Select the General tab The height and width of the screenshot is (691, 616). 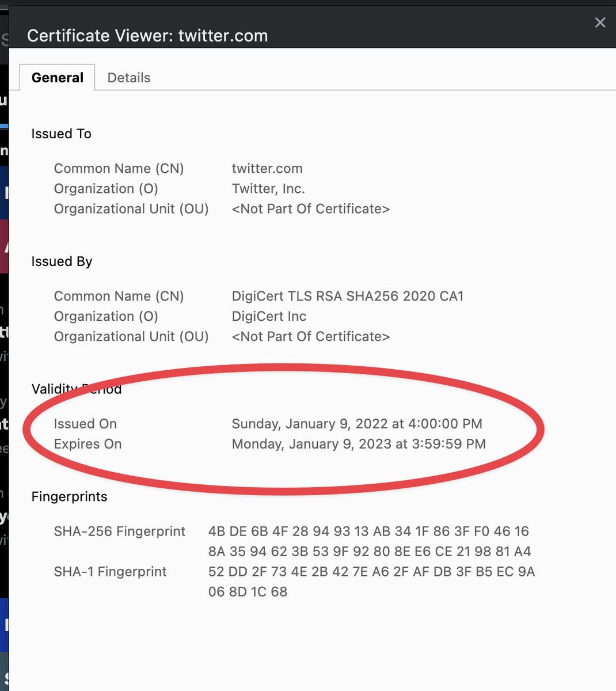tap(58, 78)
